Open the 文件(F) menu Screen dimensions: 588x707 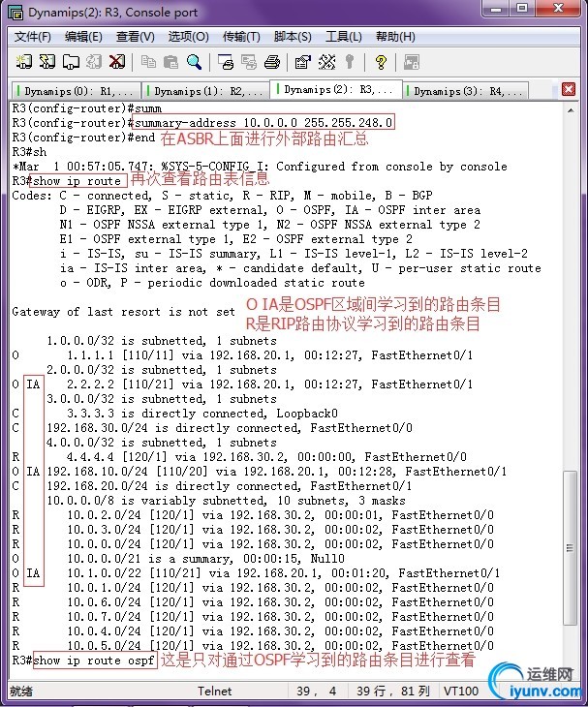(33, 37)
